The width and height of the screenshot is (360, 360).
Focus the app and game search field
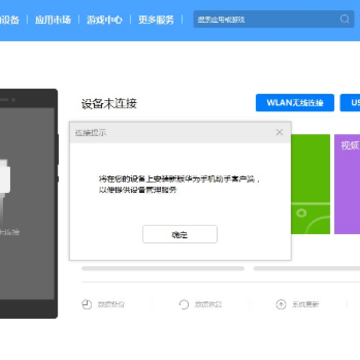[267, 19]
